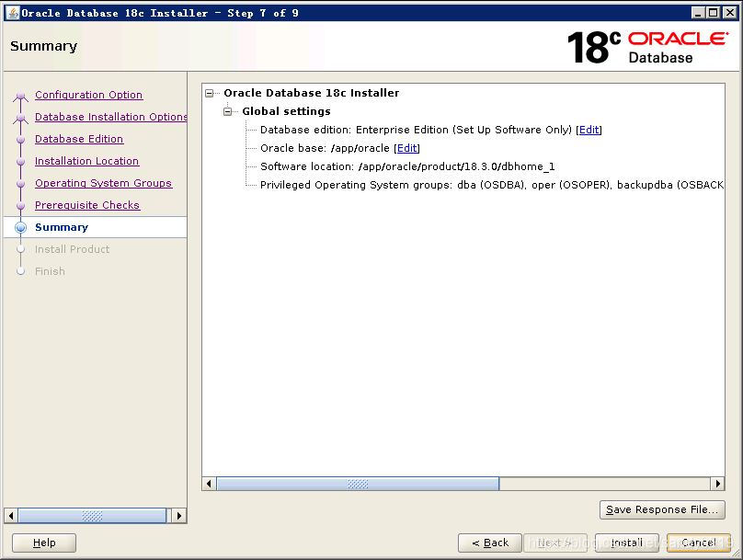Minimize the installer window

click(x=698, y=13)
